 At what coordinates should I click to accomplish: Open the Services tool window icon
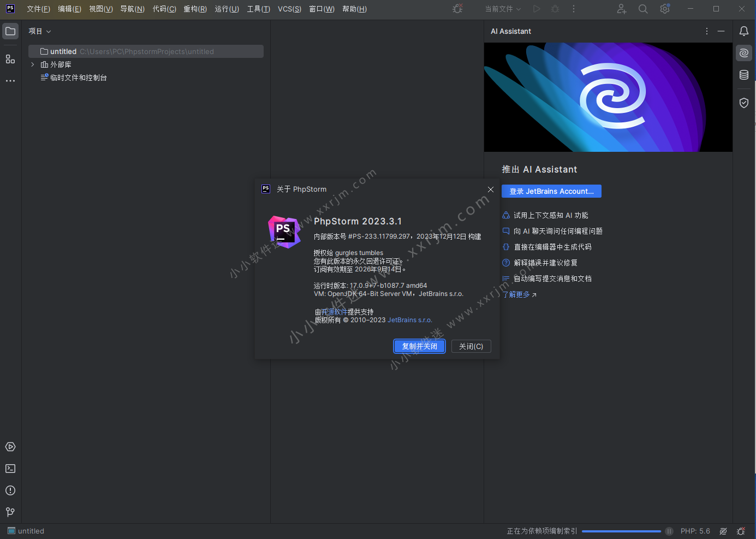[x=10, y=447]
